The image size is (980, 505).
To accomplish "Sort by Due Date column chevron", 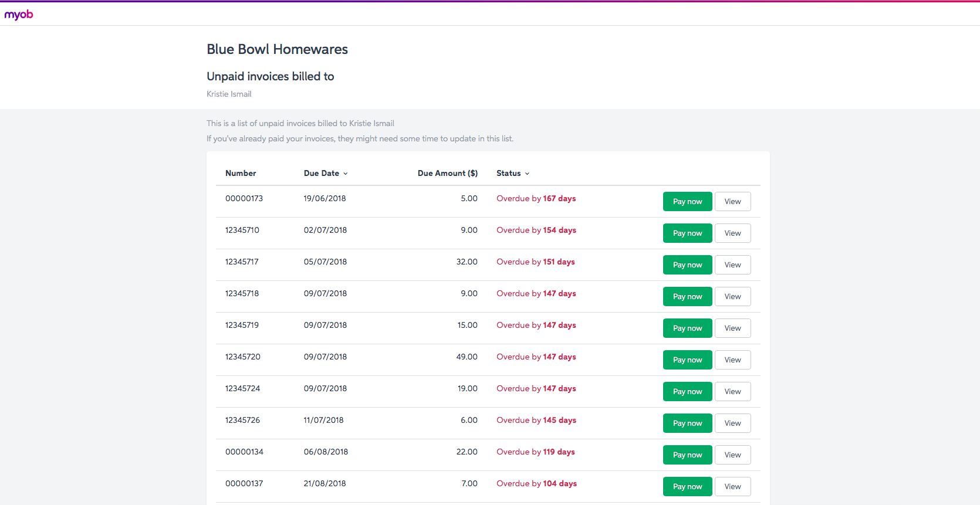I will 346,174.
